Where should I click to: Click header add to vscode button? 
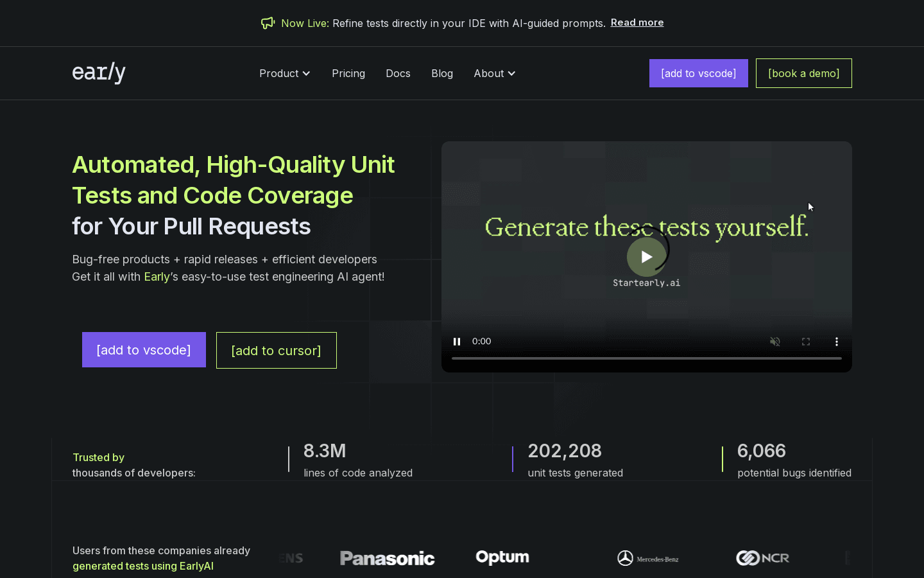[x=699, y=73]
